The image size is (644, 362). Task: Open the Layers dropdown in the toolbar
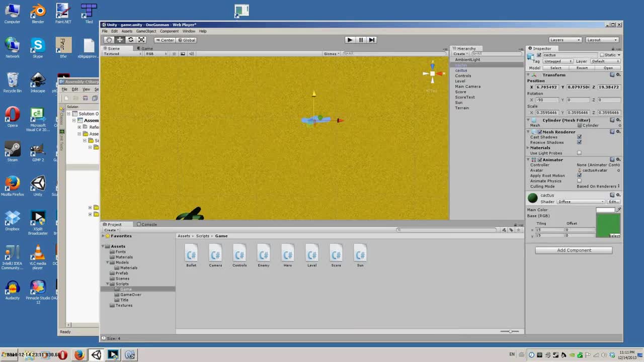click(x=565, y=40)
